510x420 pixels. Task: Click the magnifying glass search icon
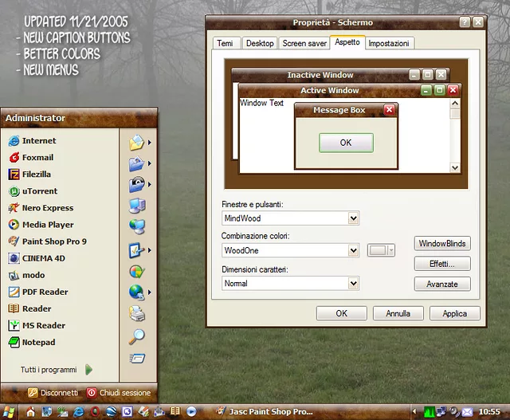coord(136,336)
